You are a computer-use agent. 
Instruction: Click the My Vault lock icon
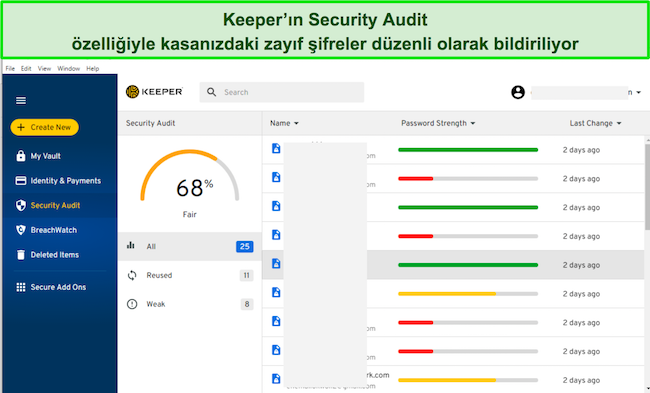20,156
